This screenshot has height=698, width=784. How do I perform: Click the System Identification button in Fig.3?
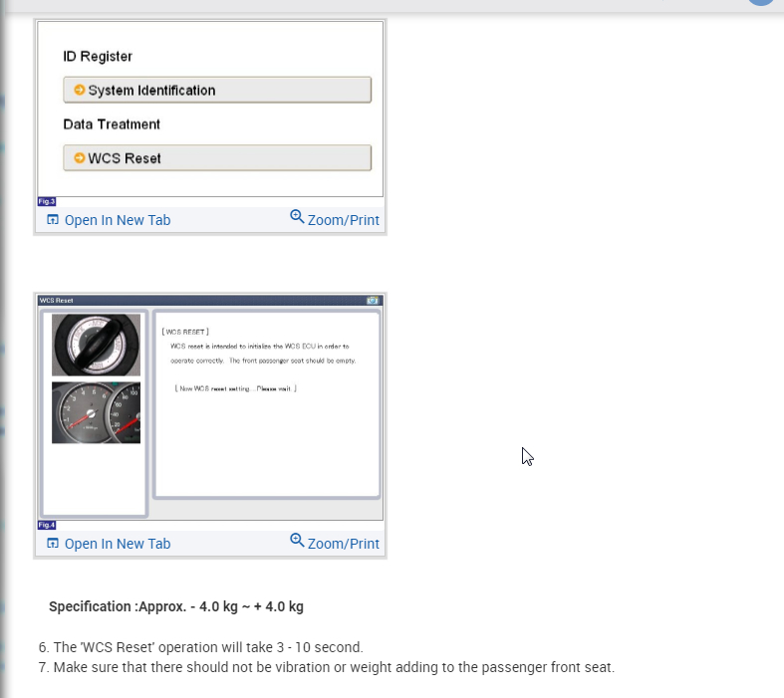click(x=217, y=90)
